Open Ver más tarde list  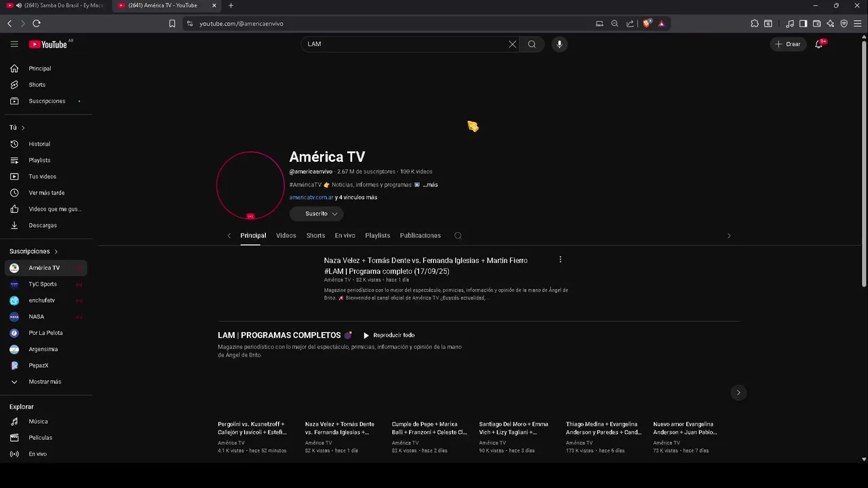coord(46,192)
